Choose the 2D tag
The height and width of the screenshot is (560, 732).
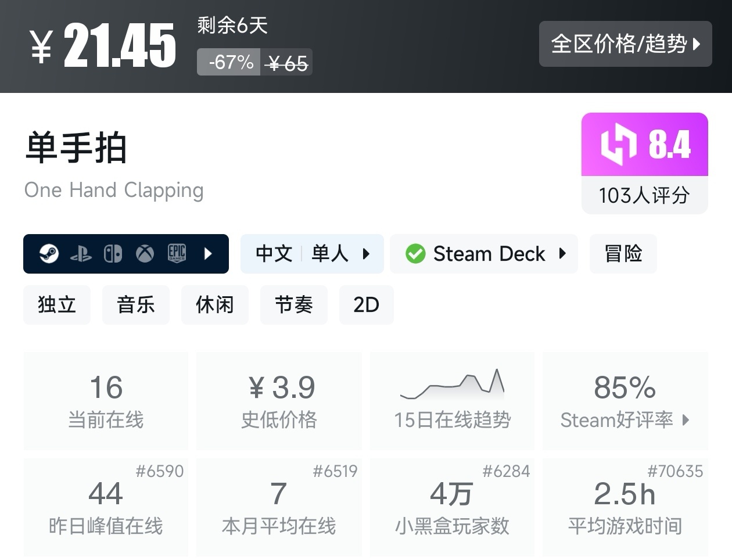pyautogui.click(x=367, y=305)
